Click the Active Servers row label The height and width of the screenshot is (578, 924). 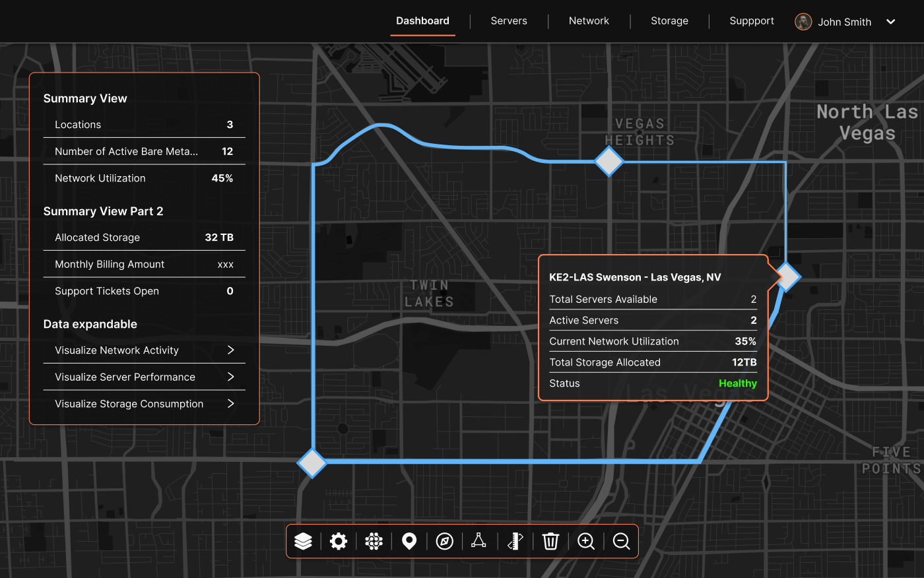tap(583, 320)
